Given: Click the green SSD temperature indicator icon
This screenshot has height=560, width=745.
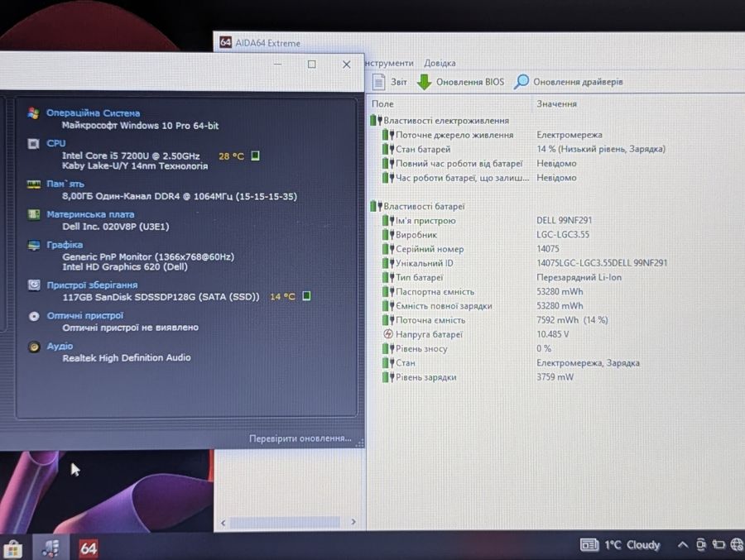Looking at the screenshot, I should [306, 296].
